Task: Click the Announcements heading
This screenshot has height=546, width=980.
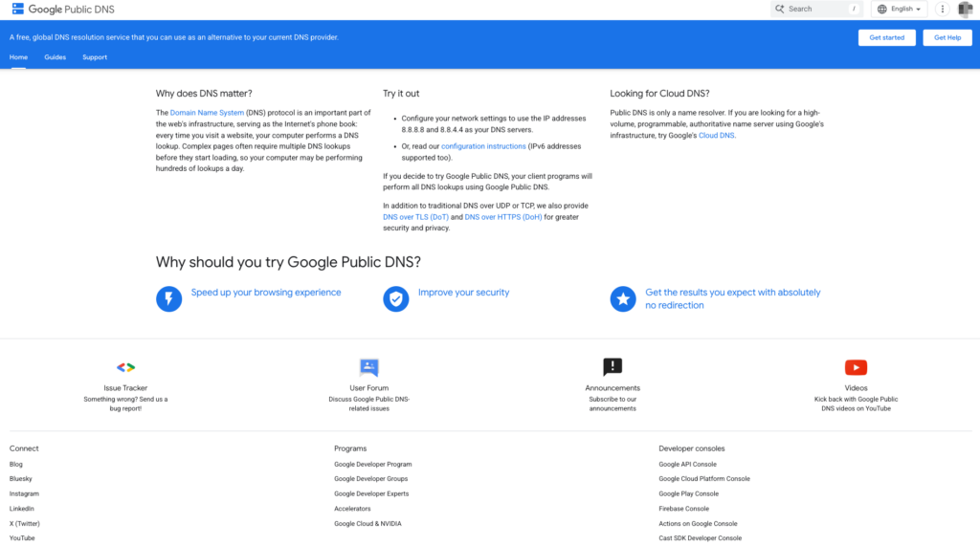Action: (612, 388)
